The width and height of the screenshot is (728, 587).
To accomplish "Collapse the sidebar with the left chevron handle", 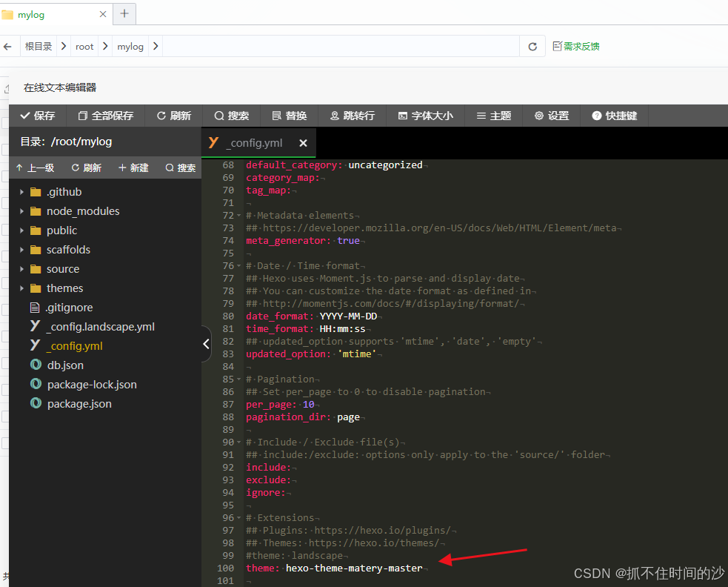I will (206, 344).
